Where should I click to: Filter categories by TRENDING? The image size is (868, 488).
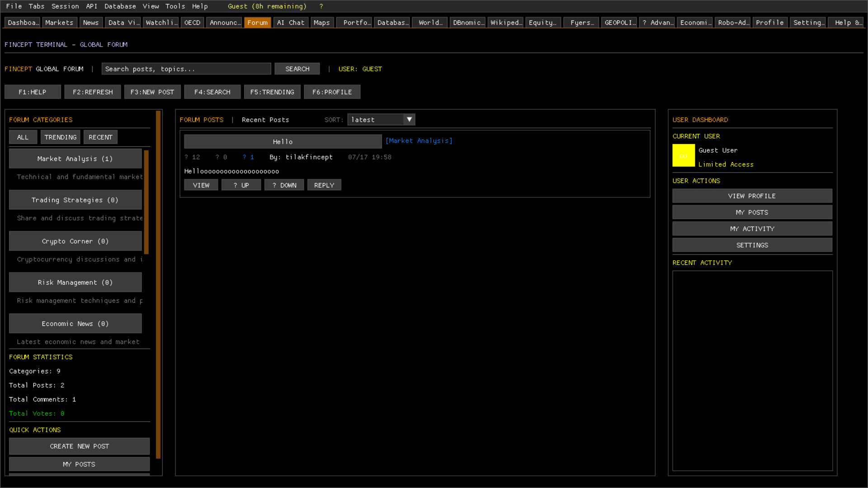(x=61, y=137)
